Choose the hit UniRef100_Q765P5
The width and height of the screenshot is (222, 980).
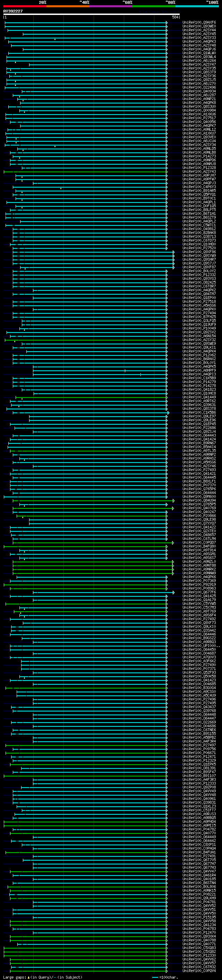[199, 504]
